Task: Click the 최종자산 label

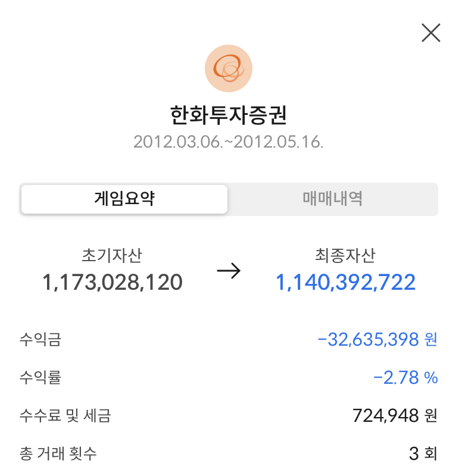Action: tap(345, 255)
